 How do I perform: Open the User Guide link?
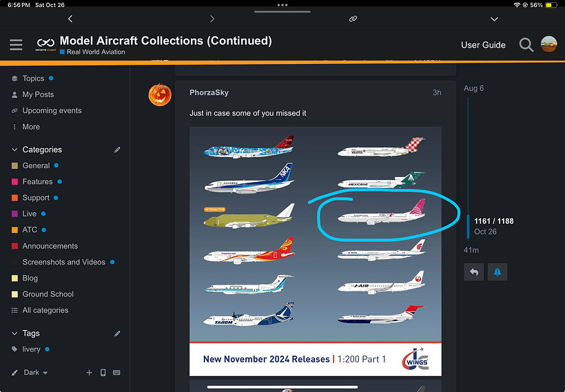pyautogui.click(x=483, y=45)
